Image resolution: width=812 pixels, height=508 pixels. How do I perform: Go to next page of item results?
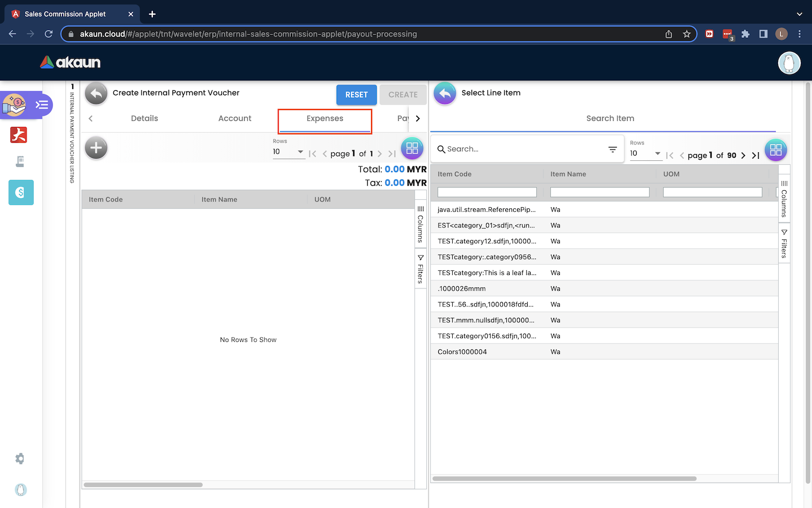743,155
